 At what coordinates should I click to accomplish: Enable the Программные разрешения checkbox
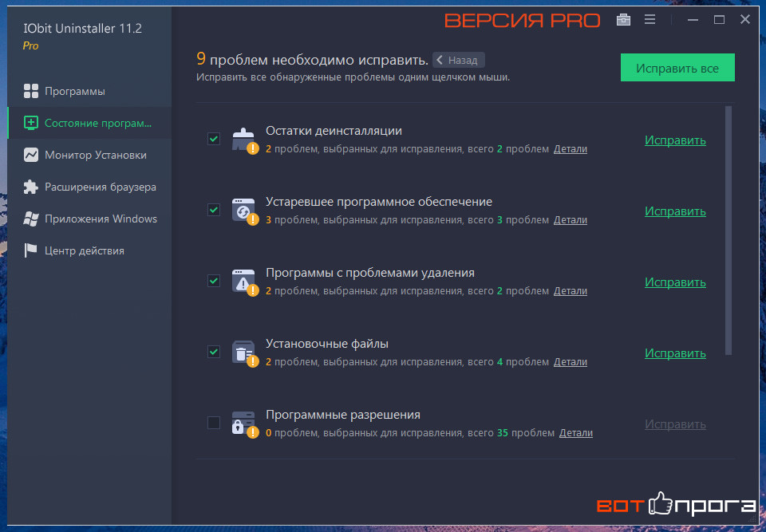click(214, 423)
